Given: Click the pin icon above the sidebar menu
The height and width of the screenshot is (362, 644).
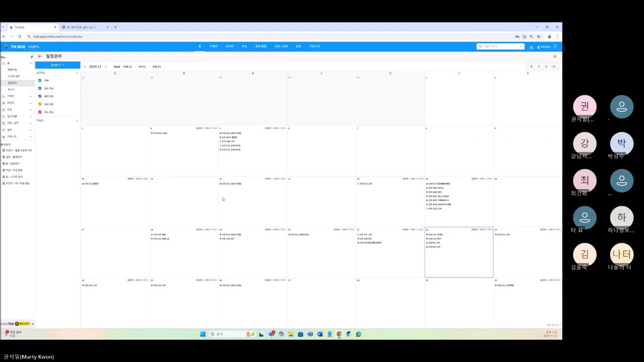Looking at the screenshot, I should pyautogui.click(x=32, y=57).
